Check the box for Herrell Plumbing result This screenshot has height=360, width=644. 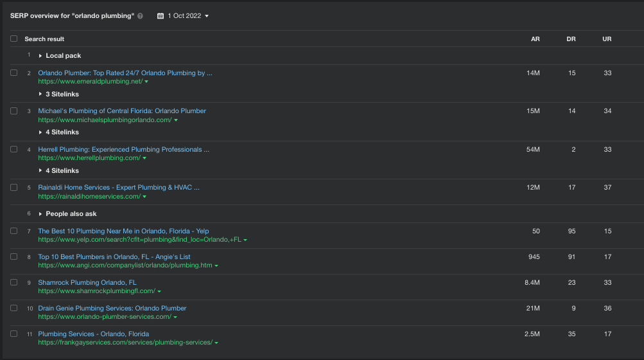tap(14, 149)
